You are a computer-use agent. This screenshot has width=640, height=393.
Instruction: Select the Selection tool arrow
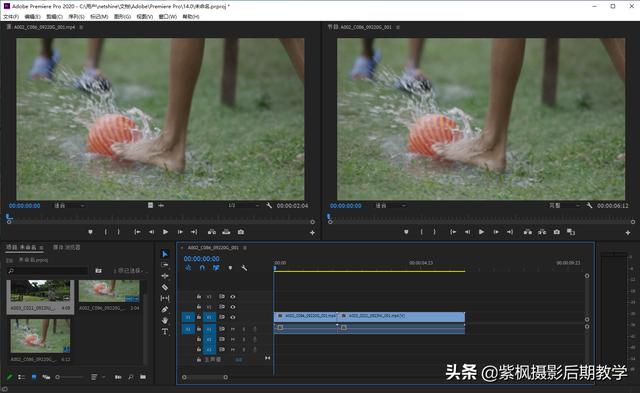165,254
